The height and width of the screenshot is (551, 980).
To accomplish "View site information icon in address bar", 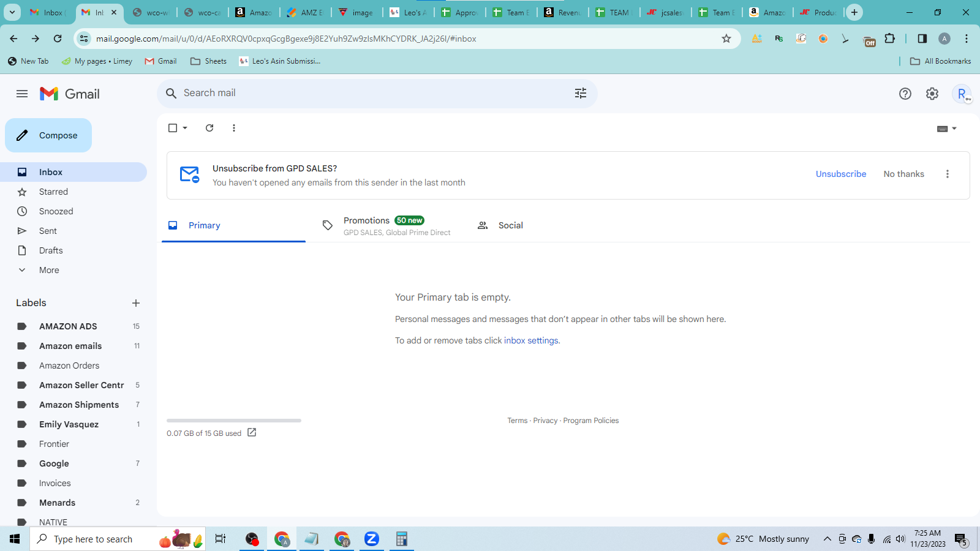I will (84, 39).
